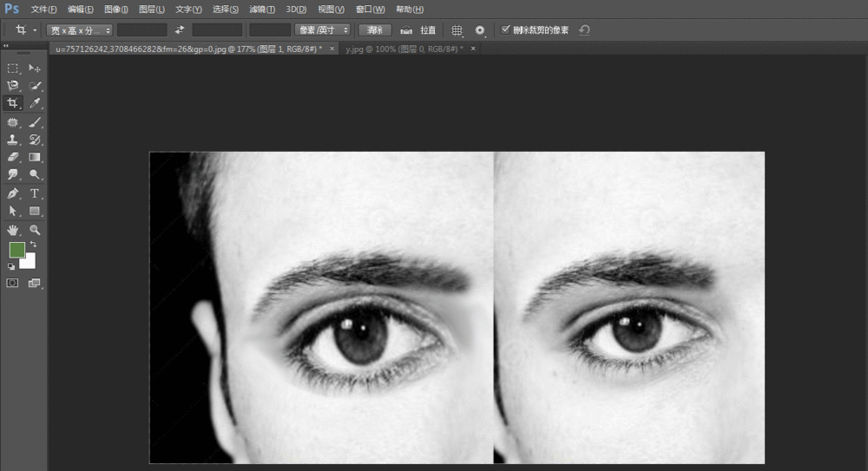The height and width of the screenshot is (471, 868).
Task: Activate the Horizontal Type tool
Action: pos(35,193)
